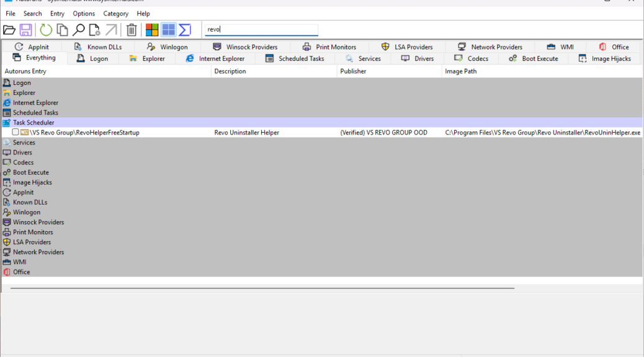Open the Category menu
The width and height of the screenshot is (644, 357).
point(116,14)
